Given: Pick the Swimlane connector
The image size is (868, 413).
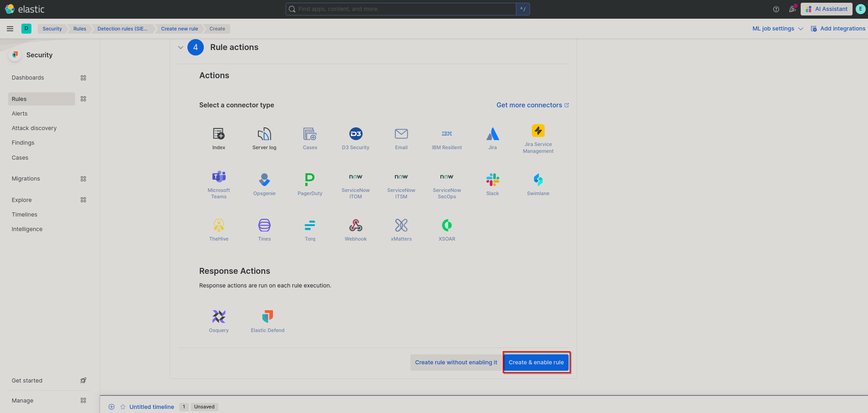Looking at the screenshot, I should click(x=538, y=184).
